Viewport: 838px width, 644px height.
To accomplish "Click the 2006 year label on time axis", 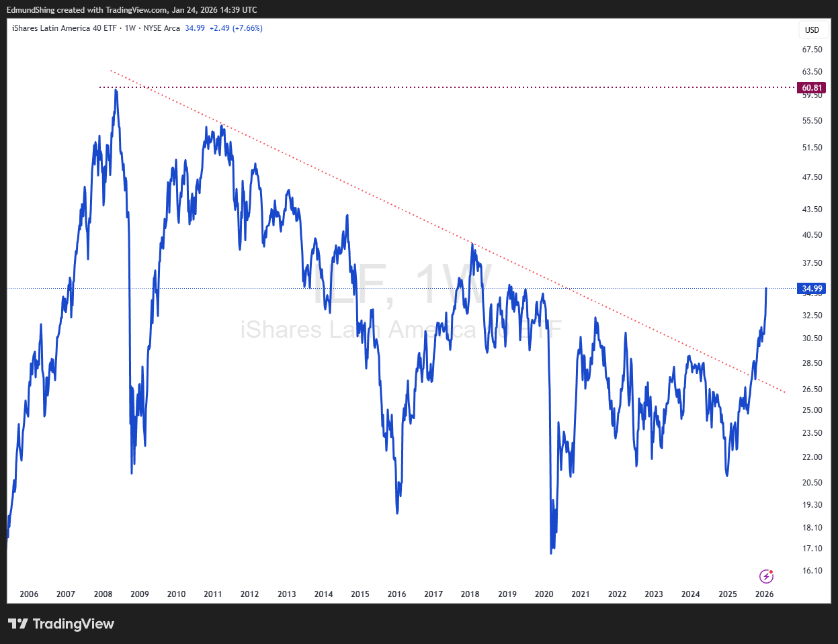I will pos(29,594).
